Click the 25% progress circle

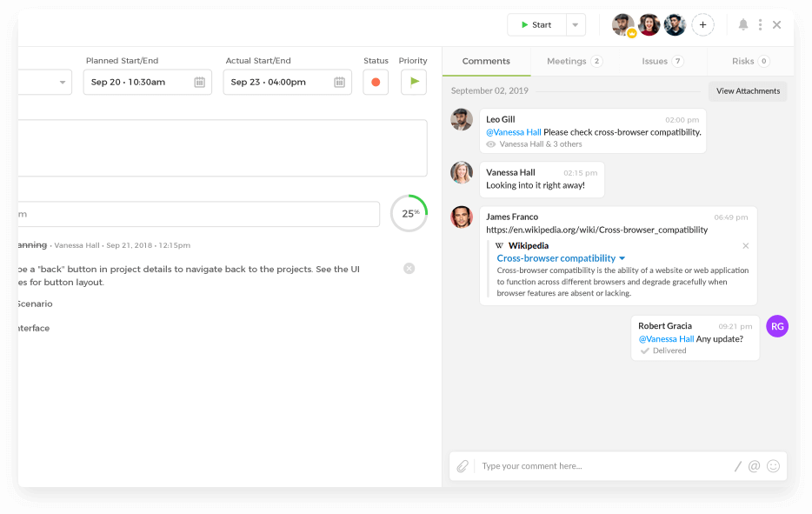pos(409,213)
